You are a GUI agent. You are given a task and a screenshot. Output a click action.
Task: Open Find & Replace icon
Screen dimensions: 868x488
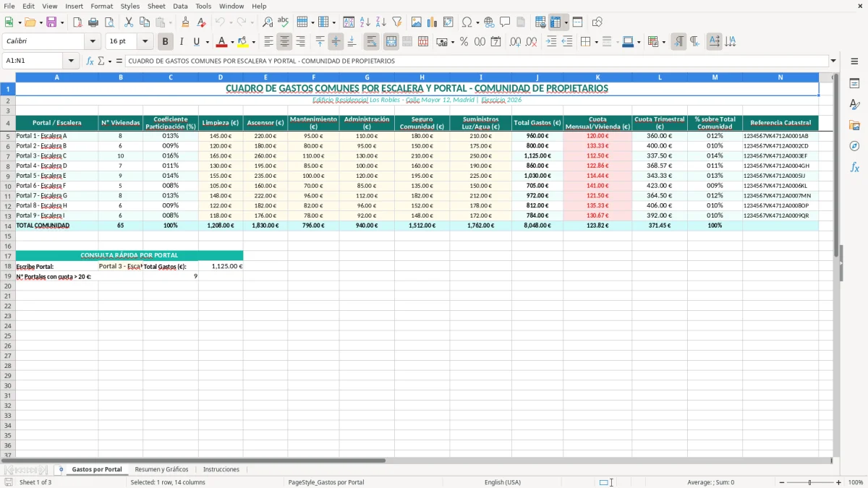268,22
